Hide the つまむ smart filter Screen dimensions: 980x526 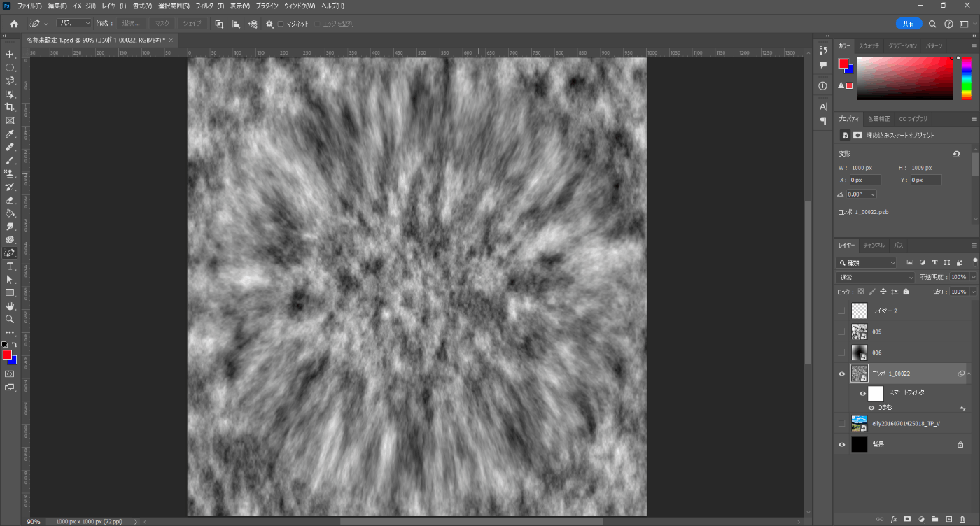click(871, 408)
